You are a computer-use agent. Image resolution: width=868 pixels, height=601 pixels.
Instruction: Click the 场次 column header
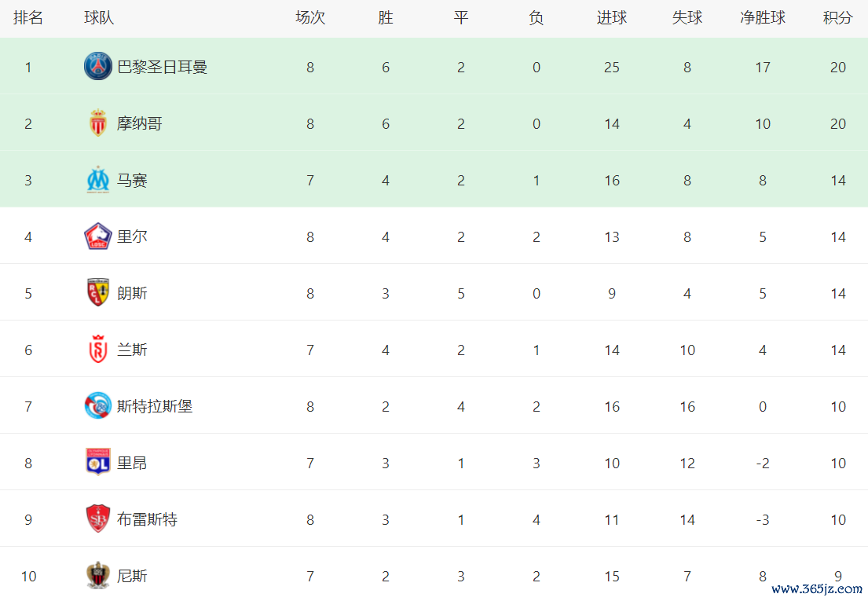310,18
